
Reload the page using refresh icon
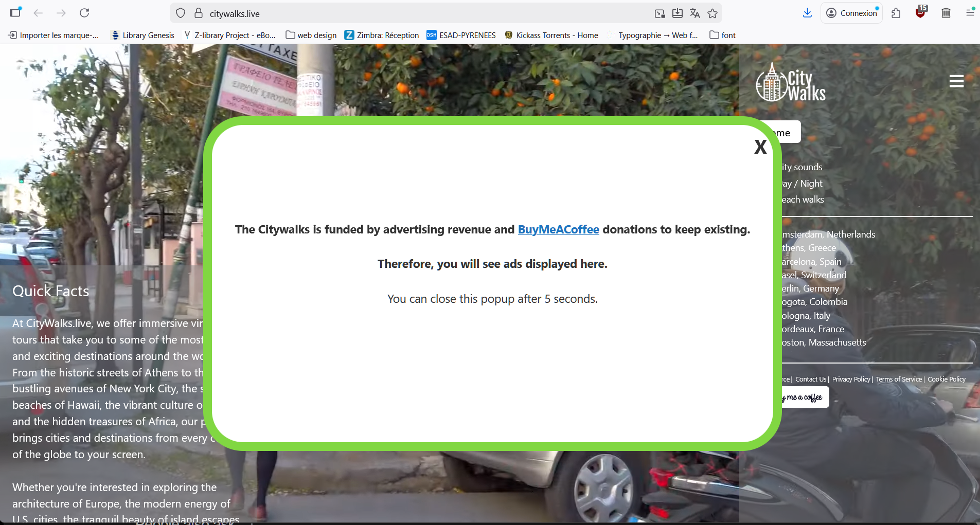pos(85,13)
